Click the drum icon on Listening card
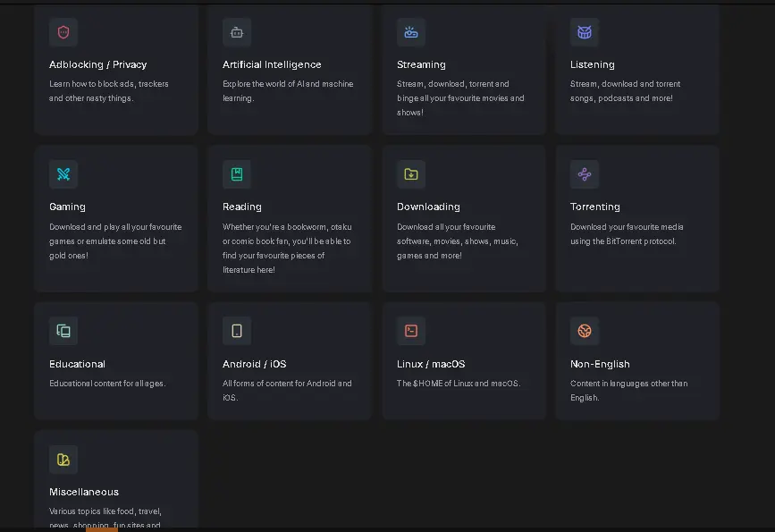The width and height of the screenshot is (775, 532). pos(585,32)
